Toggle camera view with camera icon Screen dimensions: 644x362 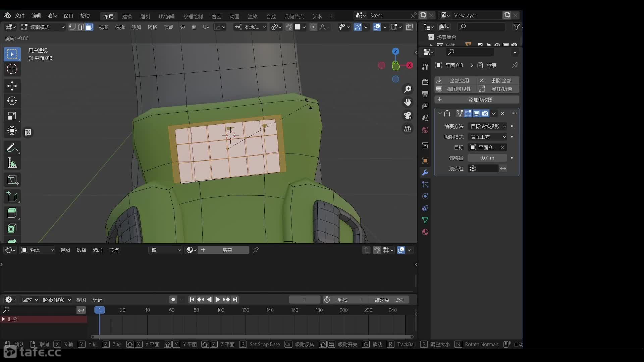(x=408, y=115)
